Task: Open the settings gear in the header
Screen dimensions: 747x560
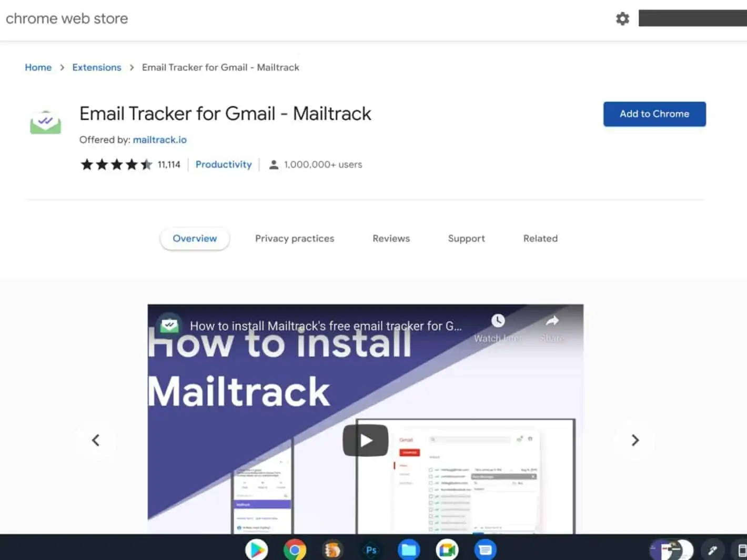Action: [x=622, y=19]
